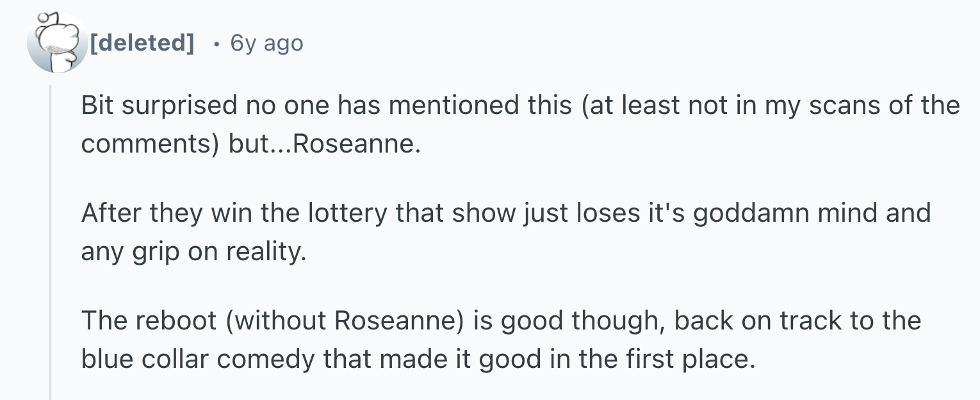Click the deleted user's Snoo avatar

point(58,43)
